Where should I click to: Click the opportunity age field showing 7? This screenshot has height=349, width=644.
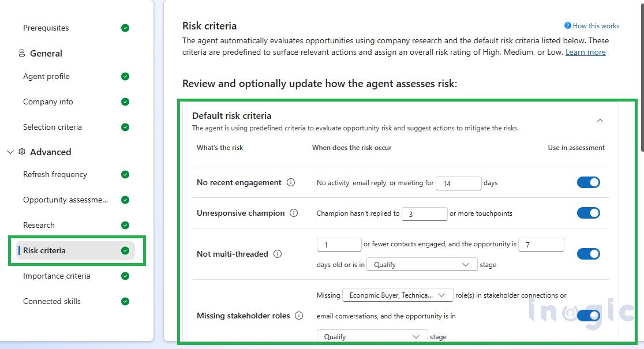(x=541, y=245)
